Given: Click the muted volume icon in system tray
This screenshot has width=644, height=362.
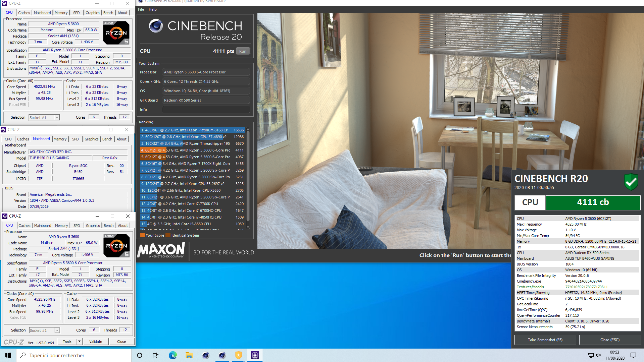Looking at the screenshot, I should coord(599,355).
